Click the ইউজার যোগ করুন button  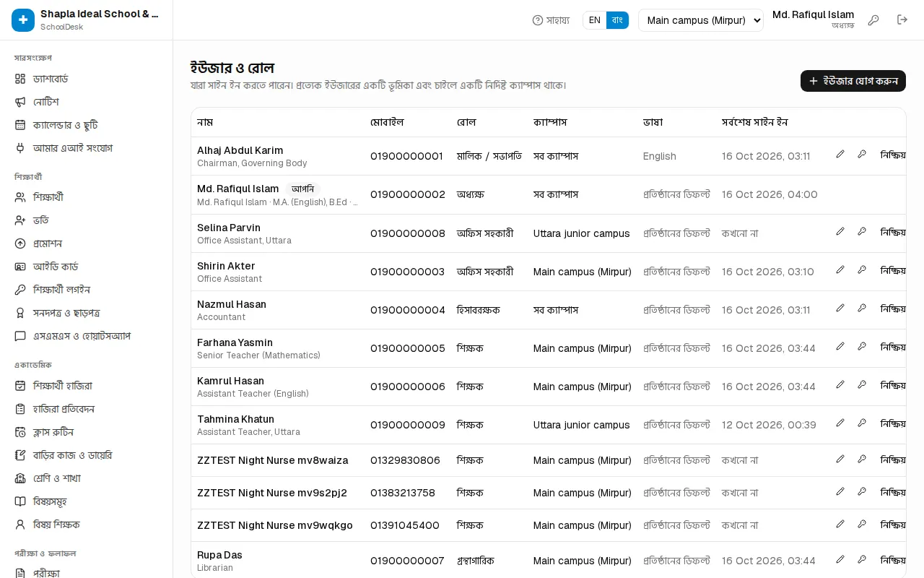[x=853, y=81]
